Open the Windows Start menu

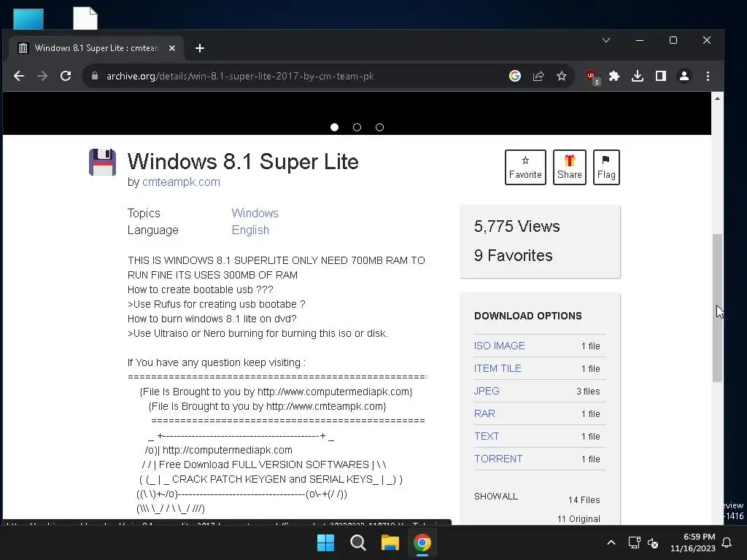coord(326,542)
